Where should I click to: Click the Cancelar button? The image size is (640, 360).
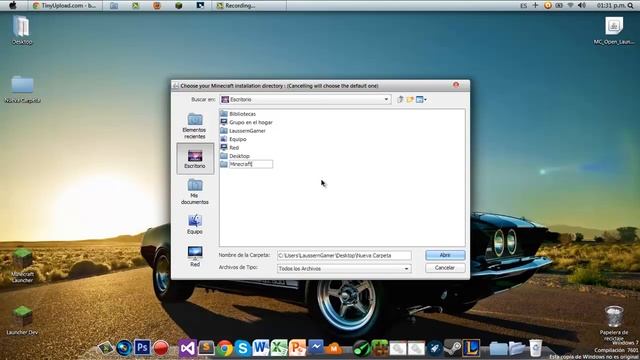coord(445,268)
